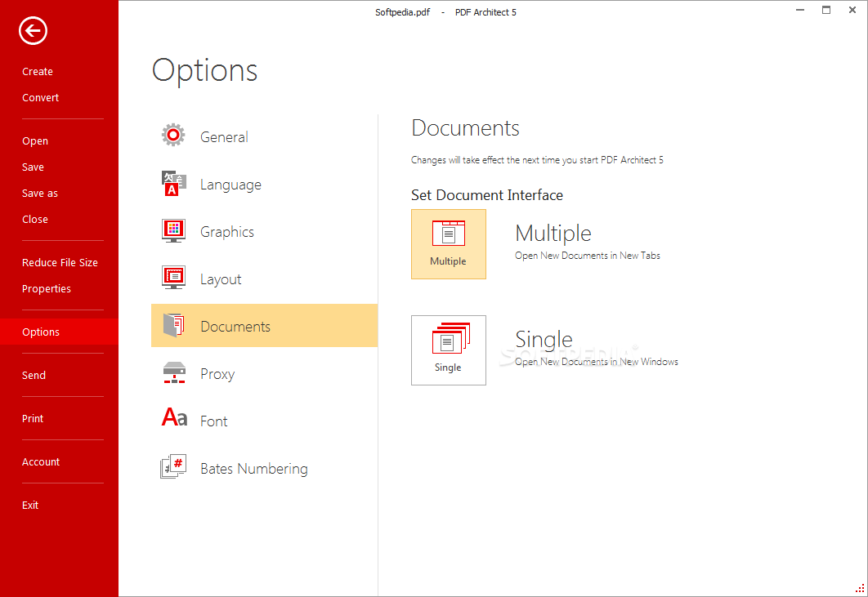Click the Documents folder icon
Viewport: 868px width, 597px height.
click(x=174, y=325)
